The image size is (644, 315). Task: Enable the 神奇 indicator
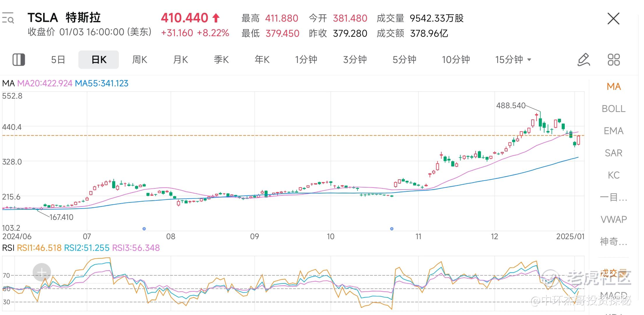coord(614,242)
